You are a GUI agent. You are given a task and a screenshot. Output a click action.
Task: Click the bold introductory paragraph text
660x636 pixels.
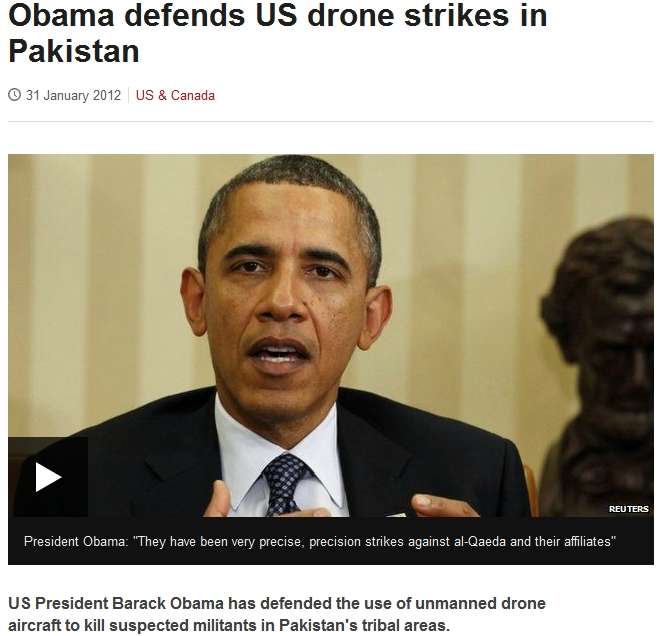pyautogui.click(x=277, y=614)
